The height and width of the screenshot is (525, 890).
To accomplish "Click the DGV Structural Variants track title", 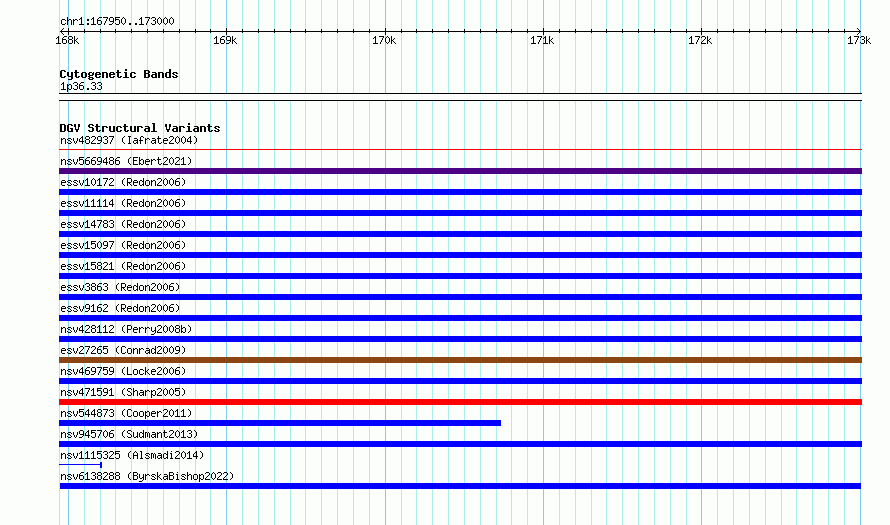I will (x=140, y=128).
